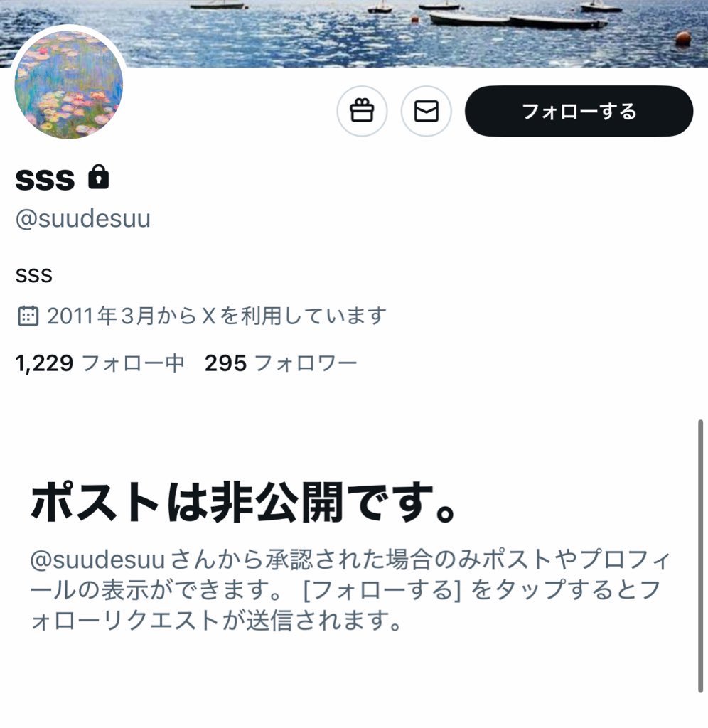The height and width of the screenshot is (728, 708).
Task: Click the calendar icon by join date
Action: pos(28,316)
